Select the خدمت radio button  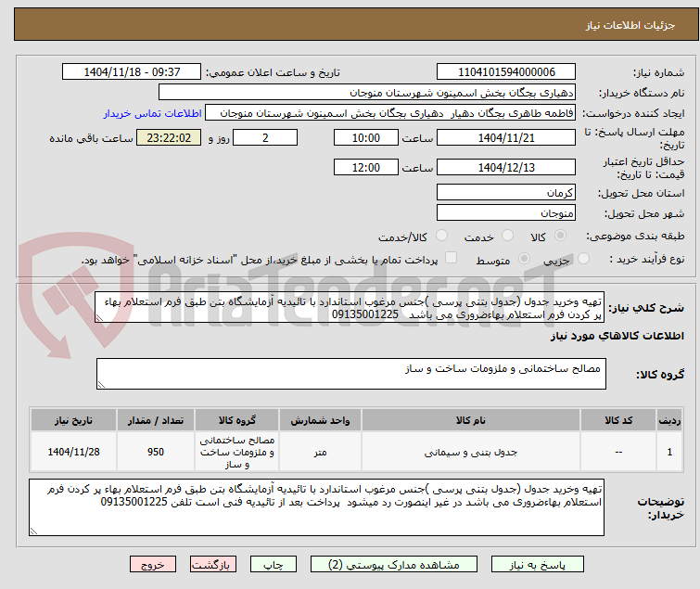tap(507, 236)
